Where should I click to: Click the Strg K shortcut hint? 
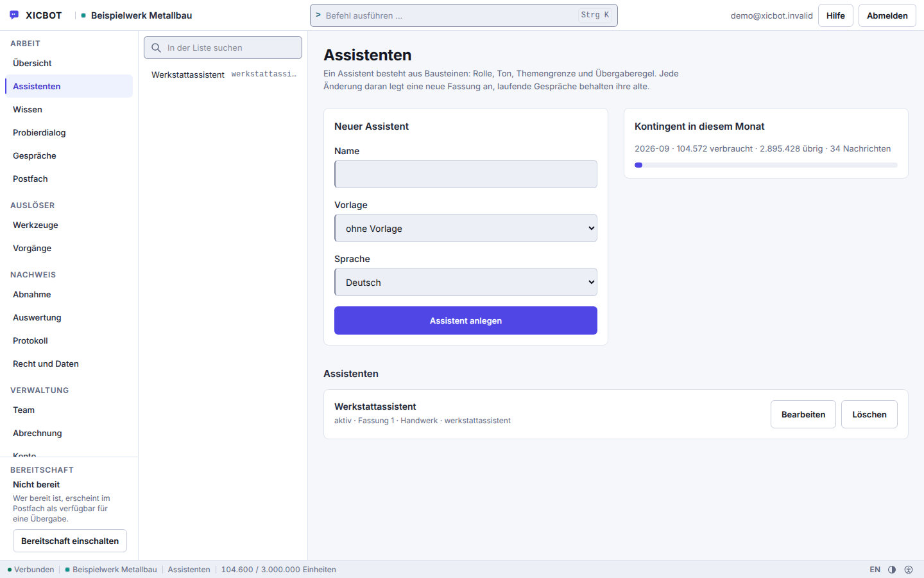click(595, 15)
